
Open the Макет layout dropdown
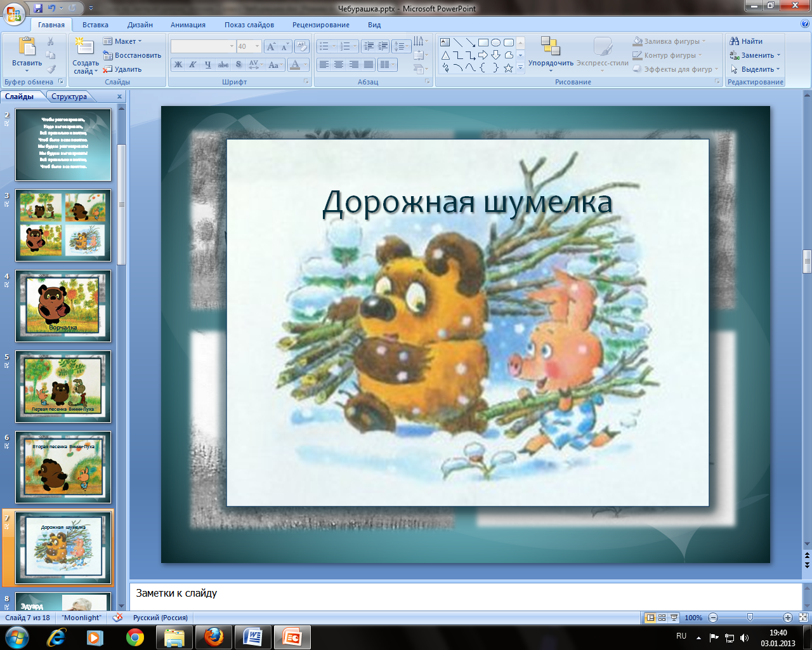(x=122, y=41)
